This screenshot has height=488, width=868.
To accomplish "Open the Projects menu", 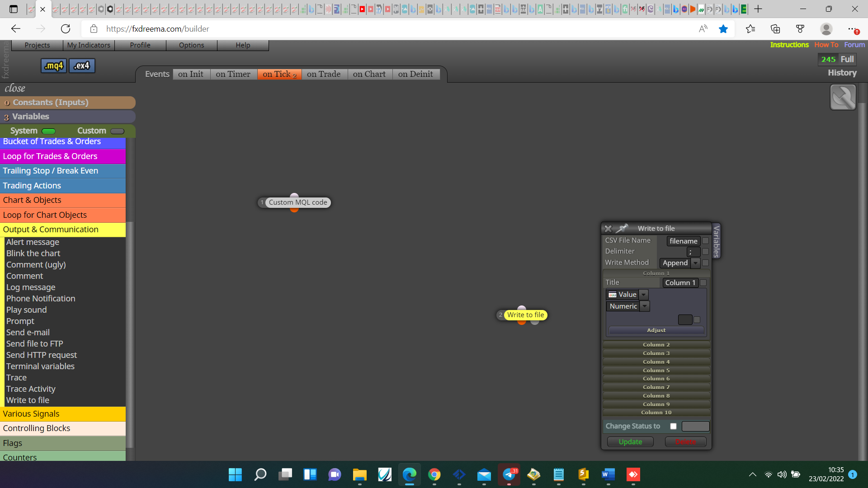I will click(x=37, y=45).
